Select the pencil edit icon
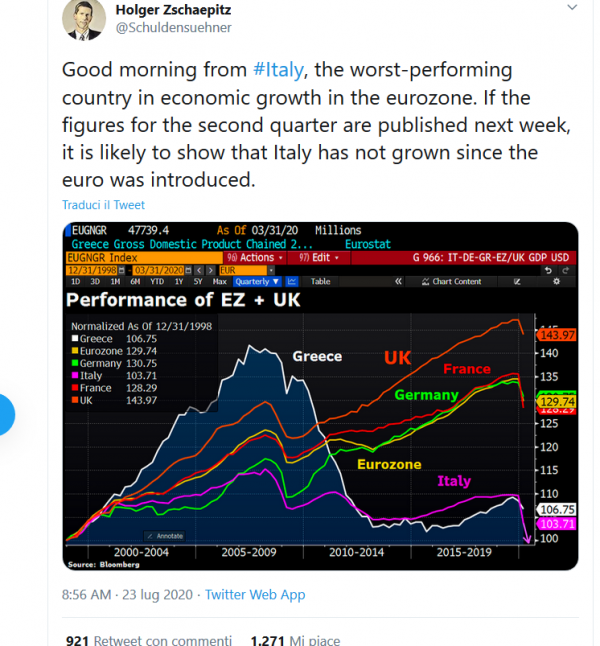This screenshot has height=646, width=600. 517,281
